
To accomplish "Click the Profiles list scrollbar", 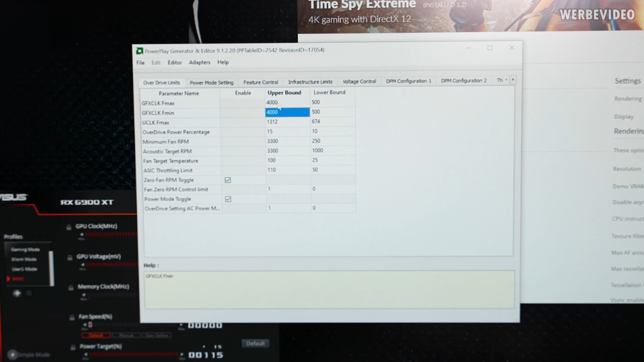I will coord(51,268).
